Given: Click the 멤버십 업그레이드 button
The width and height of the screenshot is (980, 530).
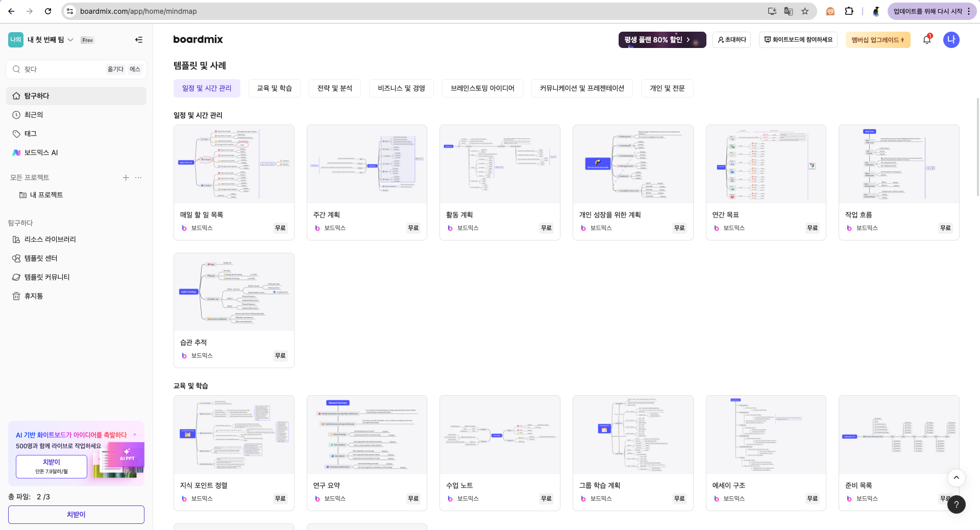Looking at the screenshot, I should 877,39.
